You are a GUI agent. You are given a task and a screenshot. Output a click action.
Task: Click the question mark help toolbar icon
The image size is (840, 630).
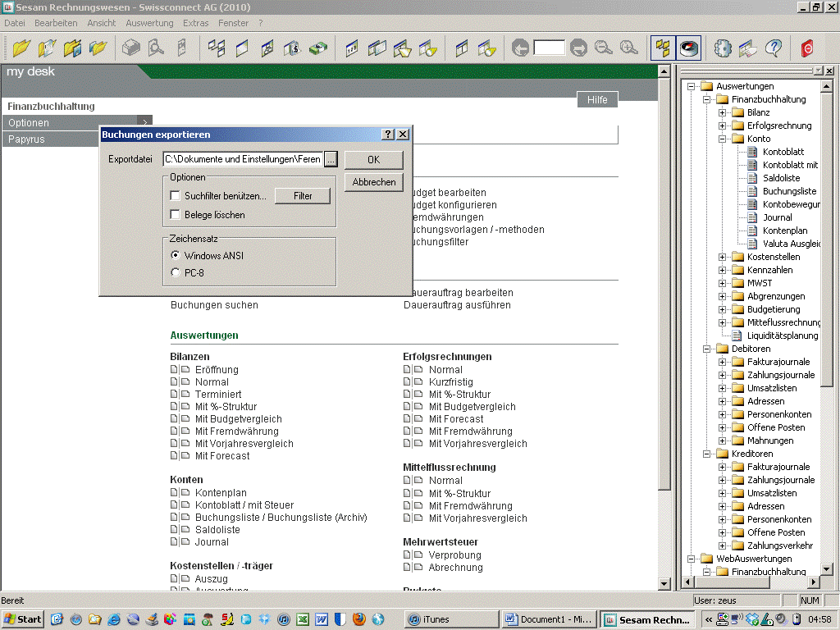pos(773,48)
